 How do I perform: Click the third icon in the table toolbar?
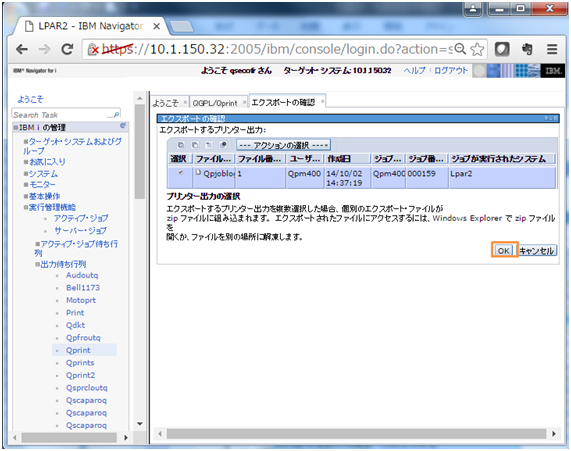coord(209,145)
